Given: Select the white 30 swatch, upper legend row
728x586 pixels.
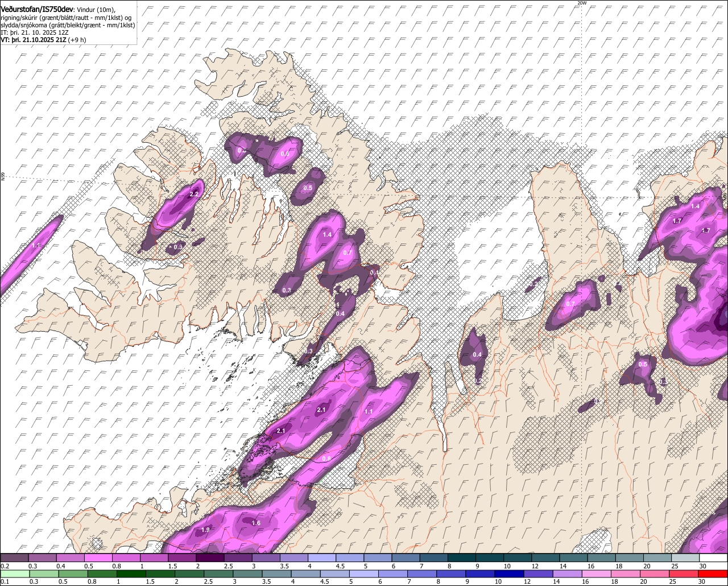Looking at the screenshot, I should click(x=714, y=558).
